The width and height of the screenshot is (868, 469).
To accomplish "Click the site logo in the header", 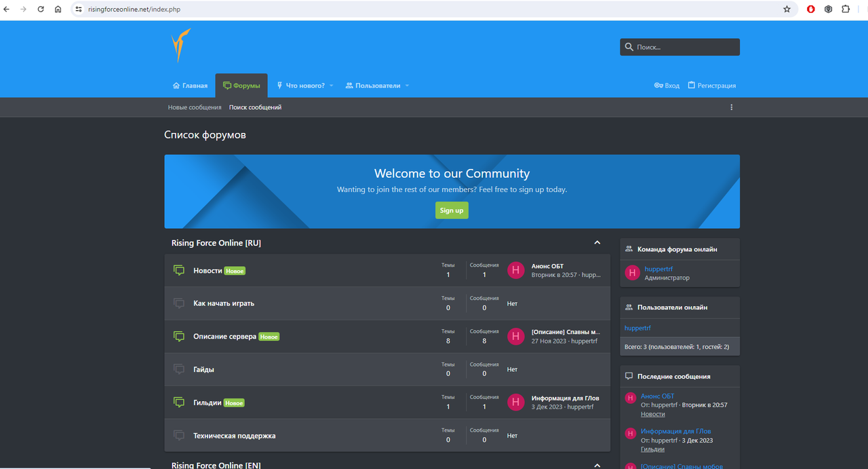I will point(180,46).
